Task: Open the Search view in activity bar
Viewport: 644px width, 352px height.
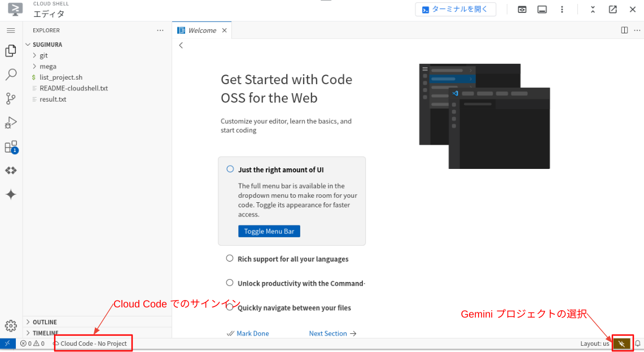Action: 11,75
